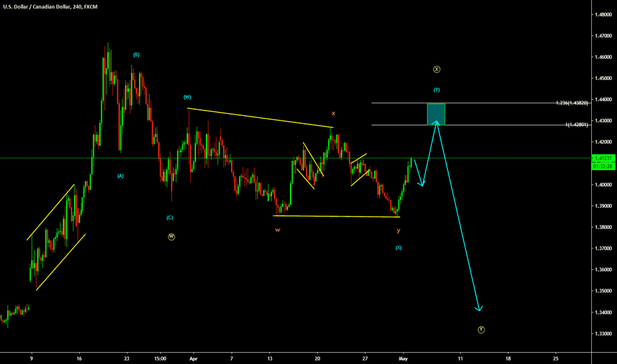The width and height of the screenshot is (617, 364).
Task: Click the 1.39000 price axis label
Action: pos(604,206)
